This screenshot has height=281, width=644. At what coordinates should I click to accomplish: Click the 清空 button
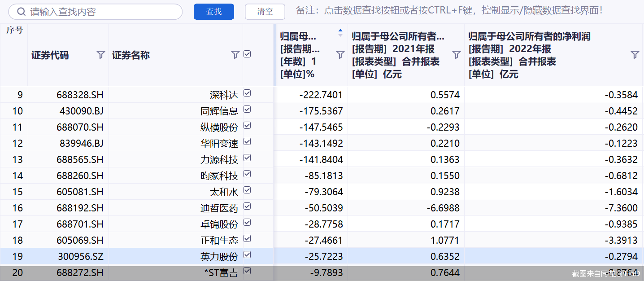pyautogui.click(x=265, y=12)
